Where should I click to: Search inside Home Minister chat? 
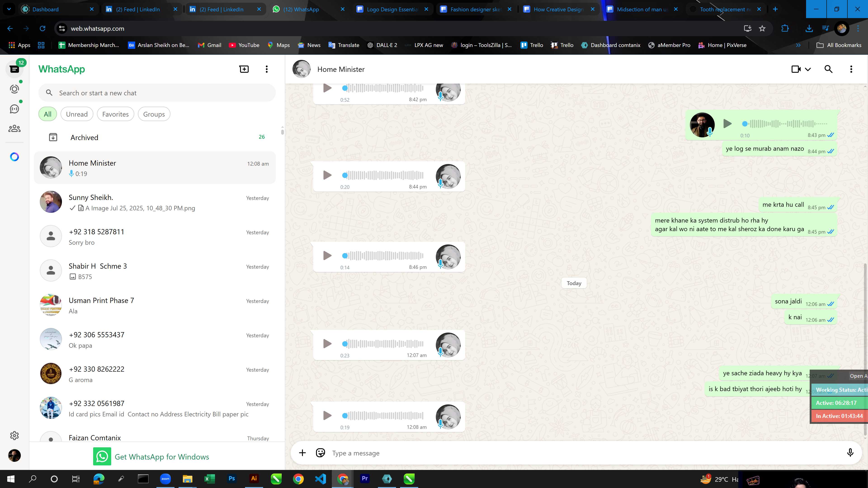point(828,69)
